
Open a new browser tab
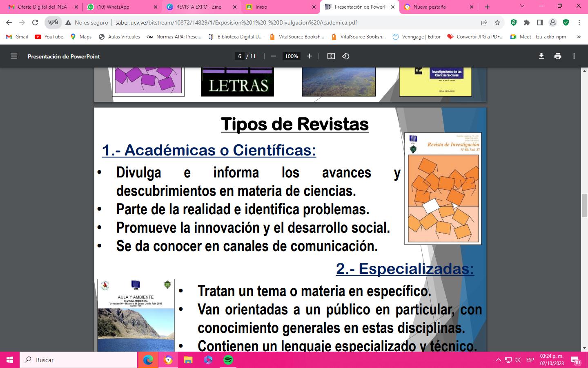tap(487, 7)
